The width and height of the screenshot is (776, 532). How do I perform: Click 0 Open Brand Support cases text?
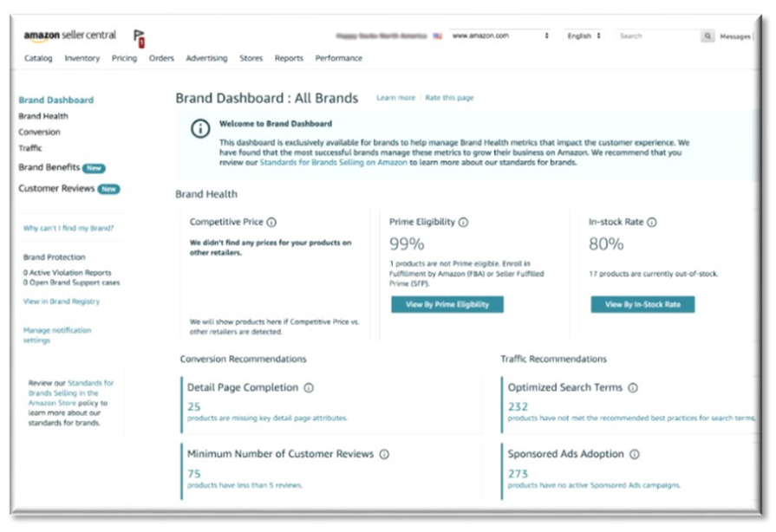(x=71, y=282)
